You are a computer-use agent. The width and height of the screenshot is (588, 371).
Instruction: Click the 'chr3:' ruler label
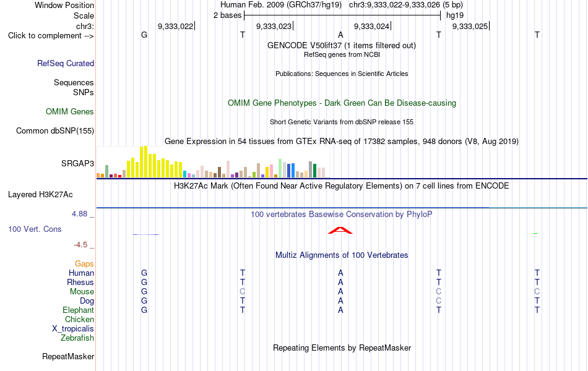pos(85,26)
